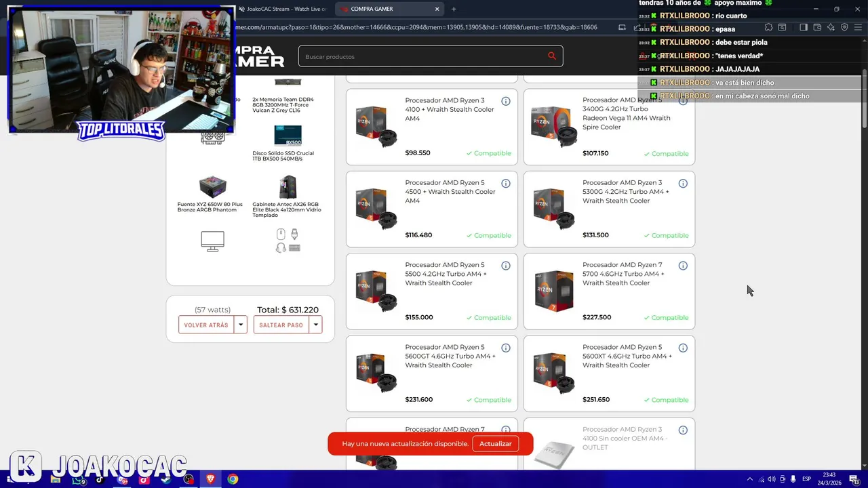This screenshot has width=868, height=488.
Task: Open Brave main hamburger menu
Action: (x=858, y=27)
